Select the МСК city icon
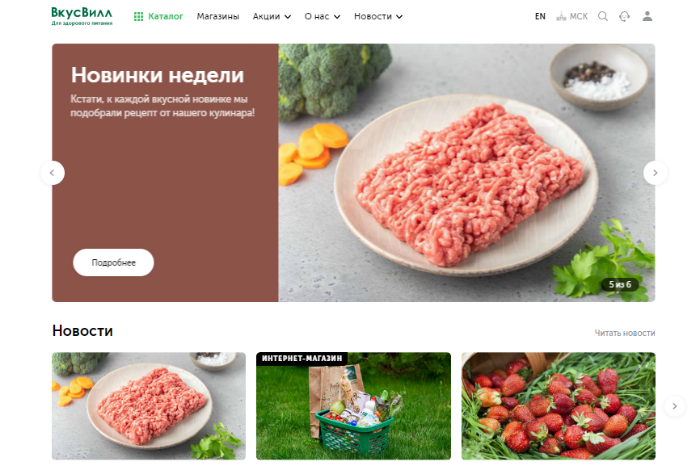Viewport: 700px width, 466px height. pyautogui.click(x=561, y=17)
